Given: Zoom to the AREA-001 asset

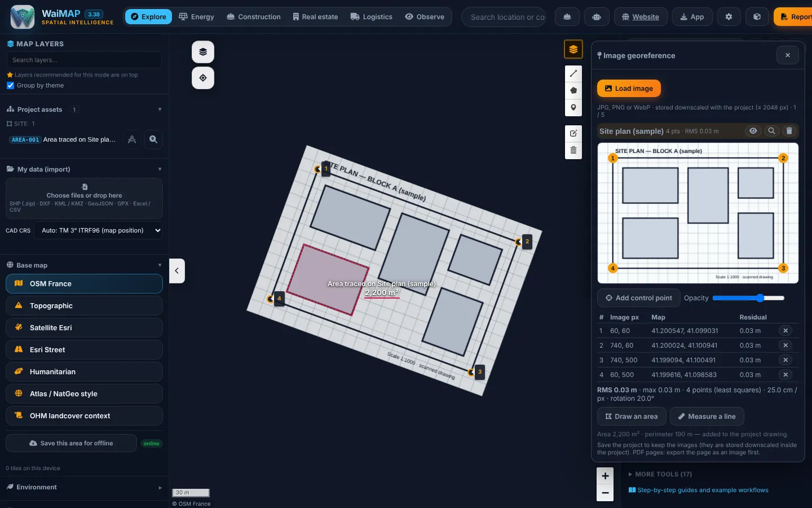Looking at the screenshot, I should (x=153, y=139).
